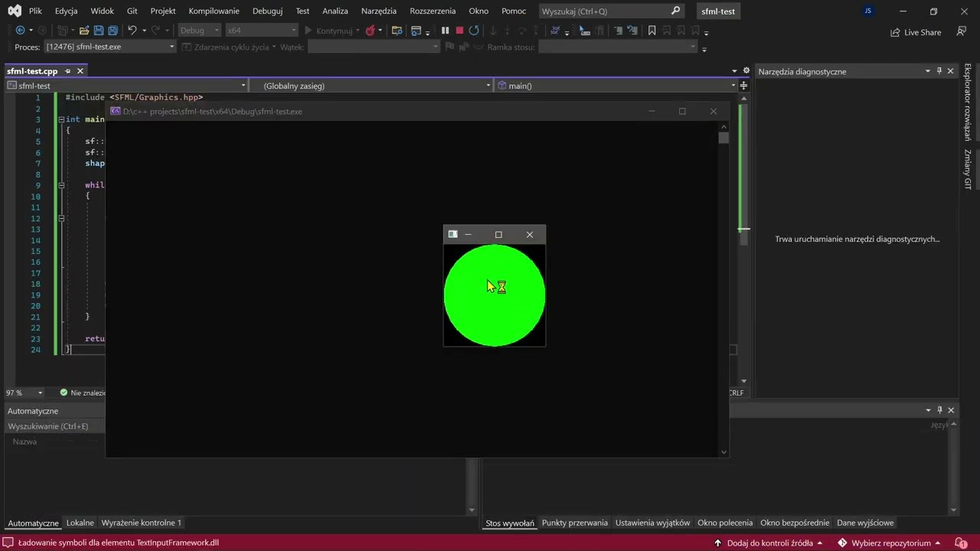Open the Globalny zasięg scope dropdown

click(371, 86)
